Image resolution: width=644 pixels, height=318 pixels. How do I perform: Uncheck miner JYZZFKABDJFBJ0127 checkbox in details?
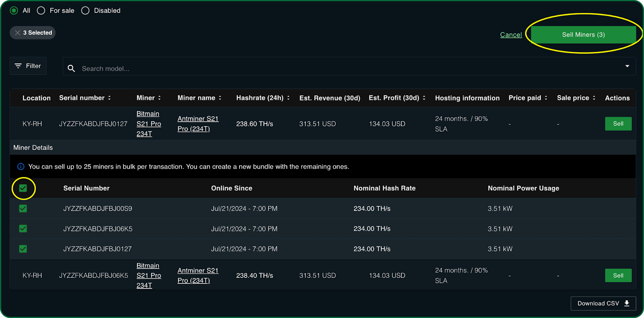23,249
